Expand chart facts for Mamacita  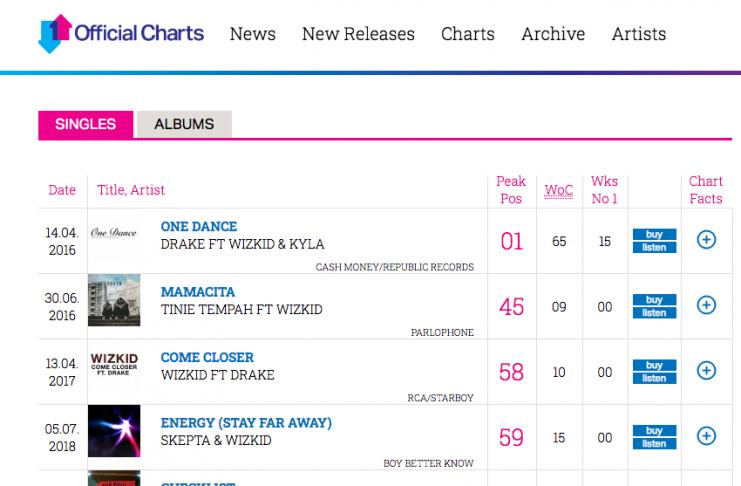[x=706, y=306]
